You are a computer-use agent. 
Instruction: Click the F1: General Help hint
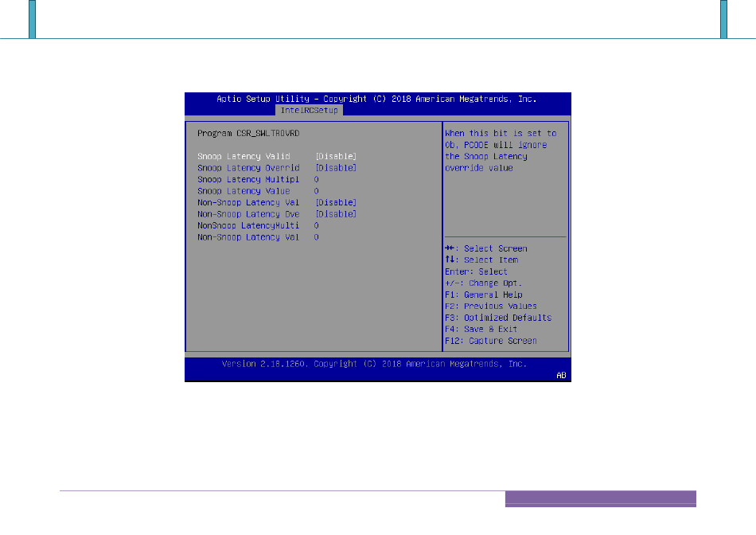(x=484, y=295)
